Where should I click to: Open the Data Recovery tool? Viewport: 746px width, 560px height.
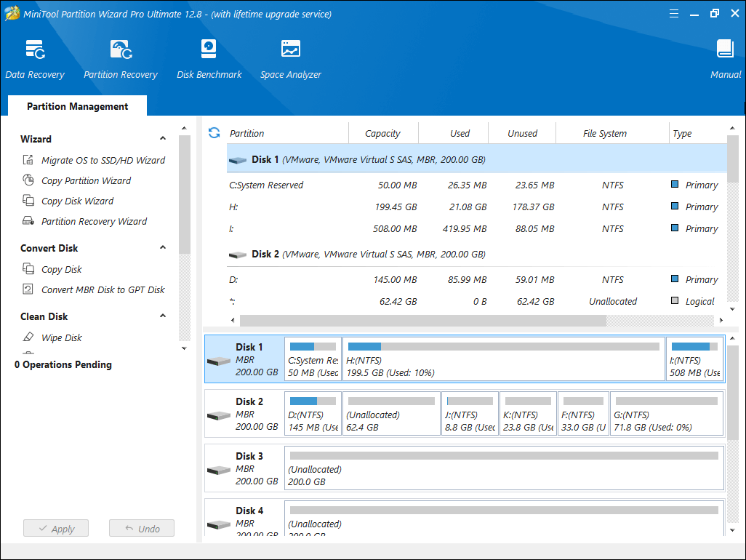pyautogui.click(x=35, y=59)
